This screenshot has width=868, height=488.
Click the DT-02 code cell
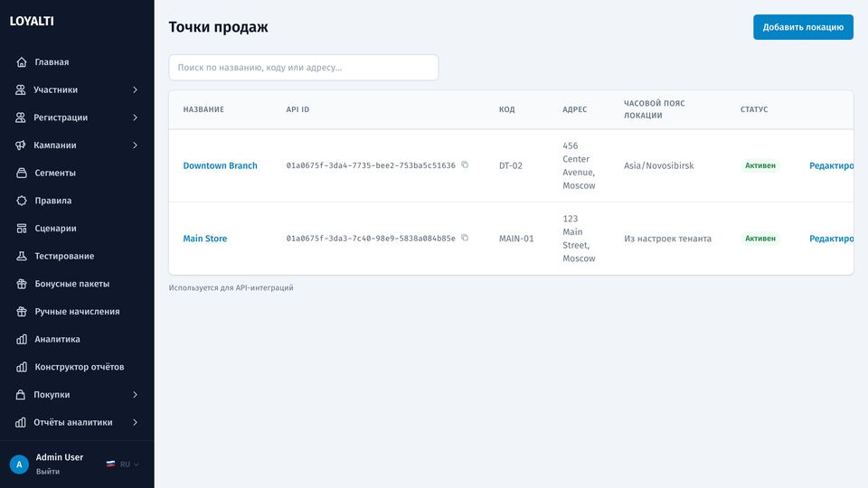click(510, 165)
